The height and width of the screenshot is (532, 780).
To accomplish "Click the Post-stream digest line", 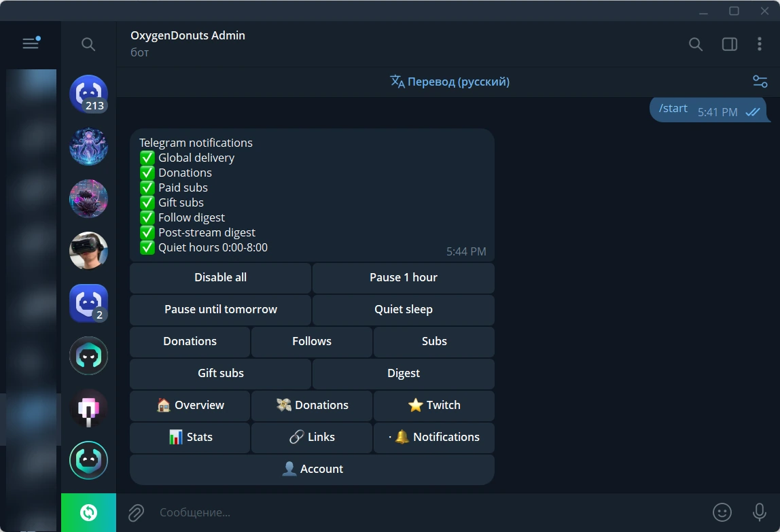I will 197,232.
